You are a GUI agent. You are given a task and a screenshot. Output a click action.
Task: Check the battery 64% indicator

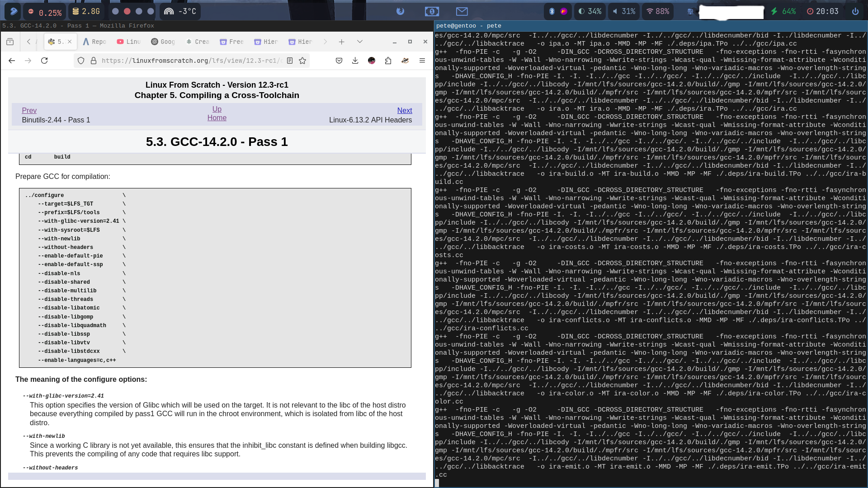click(783, 11)
